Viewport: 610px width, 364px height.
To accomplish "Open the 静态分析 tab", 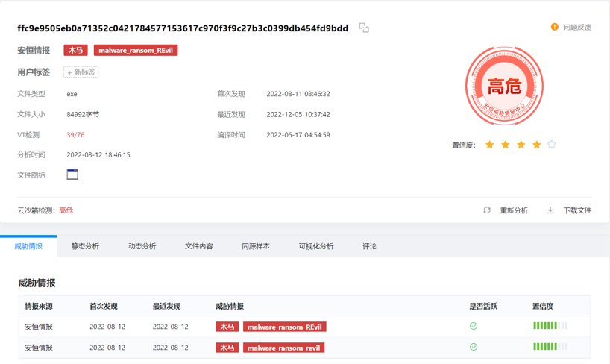I will (85, 246).
